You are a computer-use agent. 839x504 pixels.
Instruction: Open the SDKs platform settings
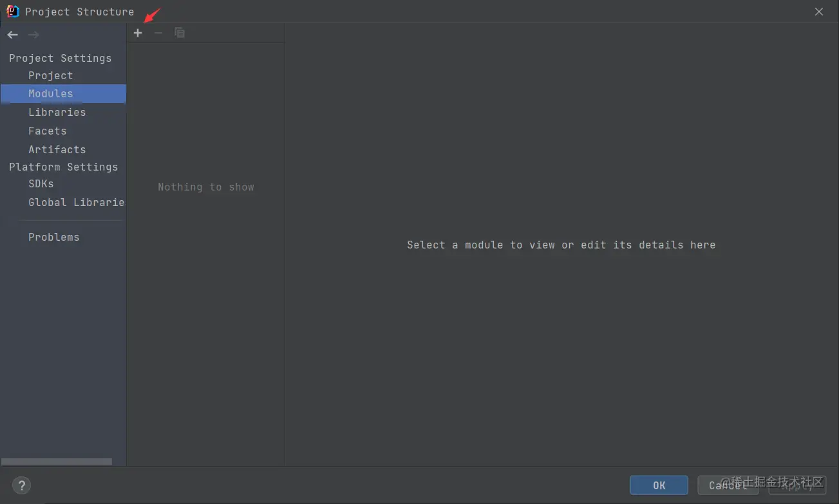click(x=41, y=183)
